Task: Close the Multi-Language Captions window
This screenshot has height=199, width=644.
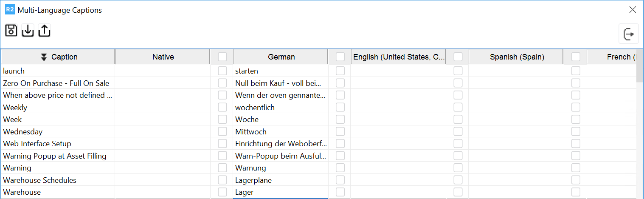Action: coord(633,10)
